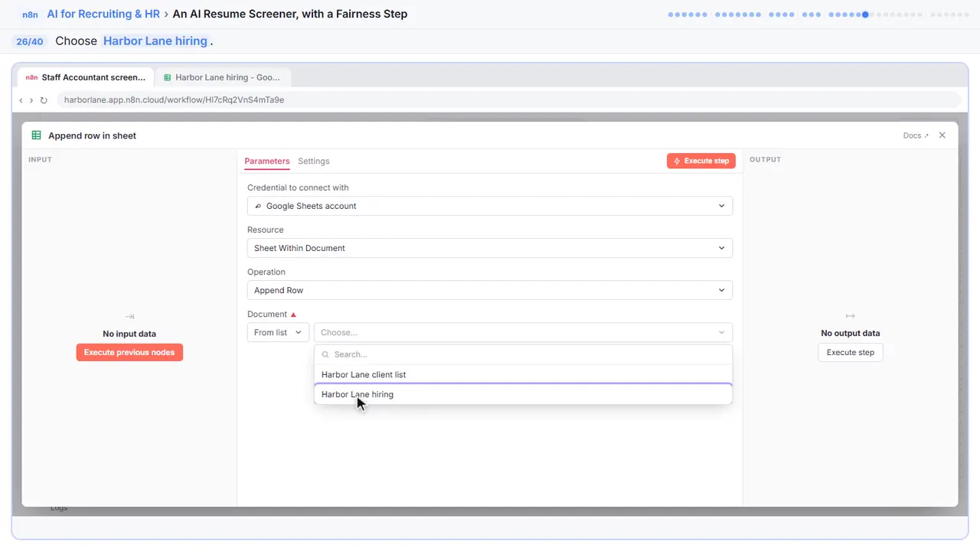Click the input arrow icon above No input data
980x551 pixels.
pyautogui.click(x=129, y=316)
